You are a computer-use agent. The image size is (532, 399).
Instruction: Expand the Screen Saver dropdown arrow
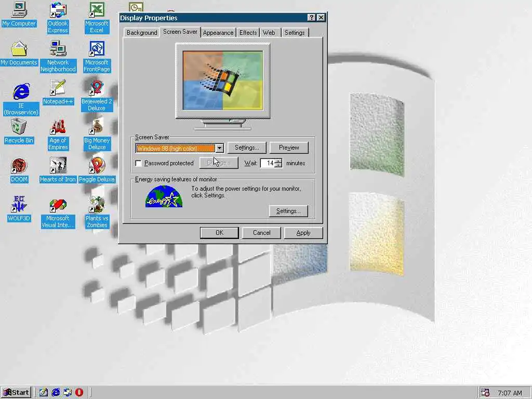click(220, 148)
